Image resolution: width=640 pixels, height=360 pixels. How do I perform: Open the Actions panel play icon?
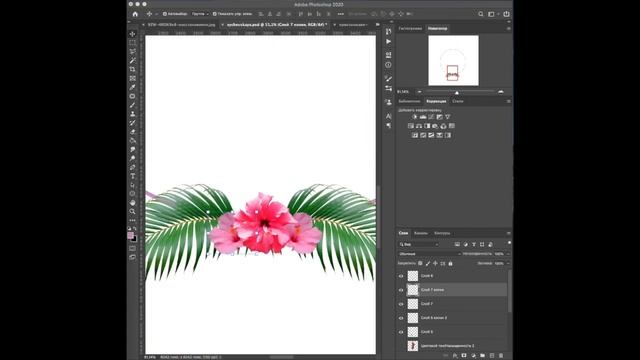pos(389,42)
